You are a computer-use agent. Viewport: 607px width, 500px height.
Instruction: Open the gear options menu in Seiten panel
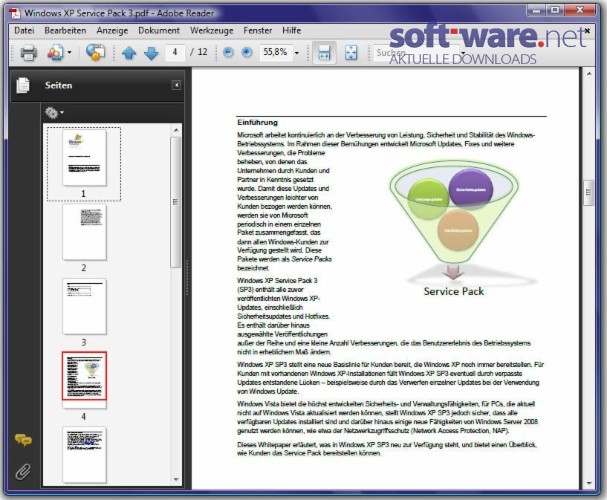(x=54, y=113)
